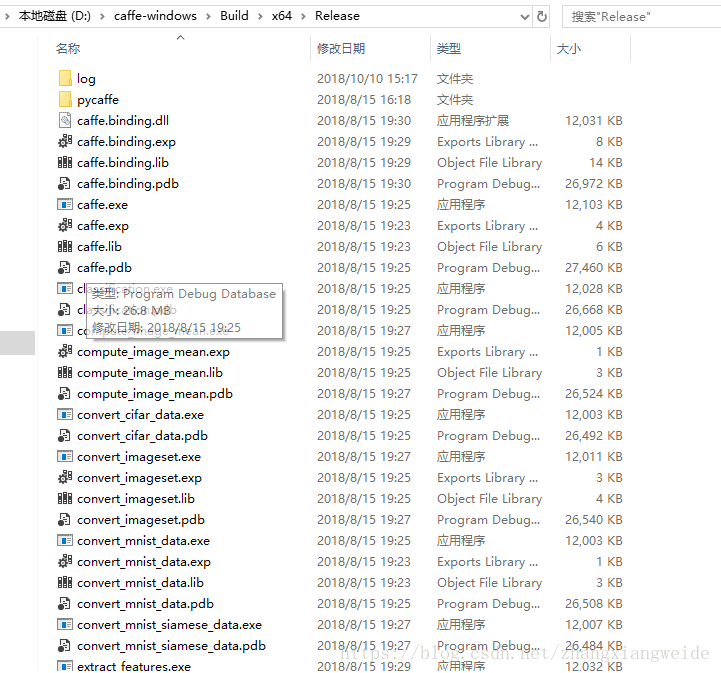
Task: Click the extract_features.exe file name
Action: pos(134,667)
